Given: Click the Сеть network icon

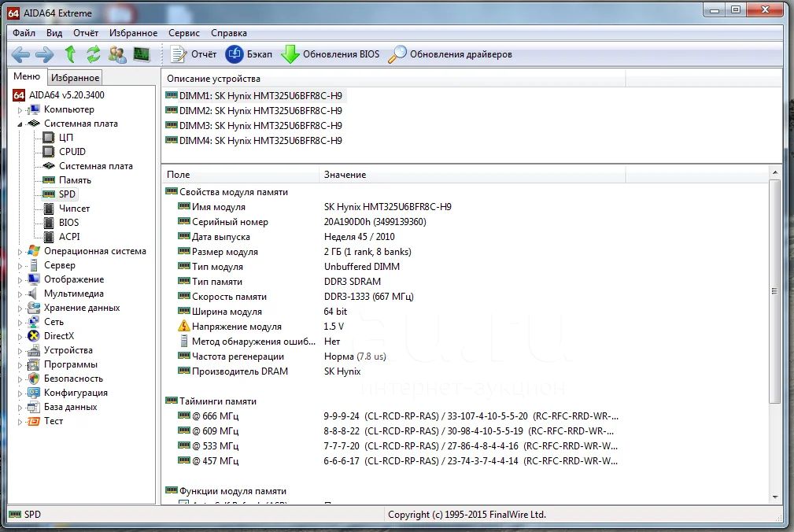Looking at the screenshot, I should [x=34, y=321].
